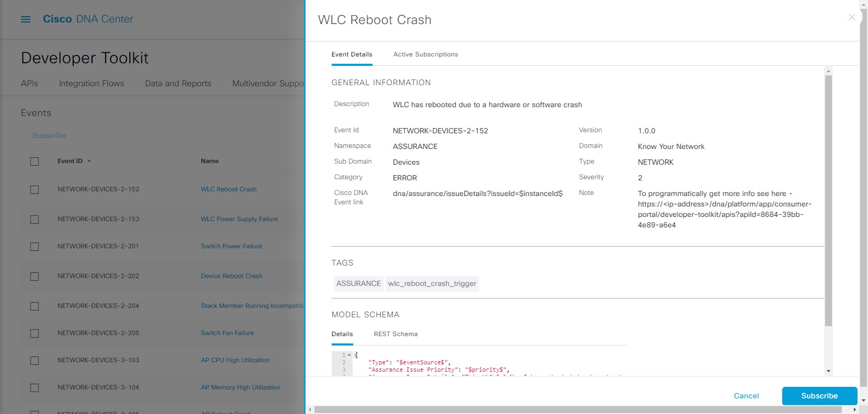Screen dimensions: 868x414
Task: Click horizontal scrollbar left arrow
Action: (310, 410)
